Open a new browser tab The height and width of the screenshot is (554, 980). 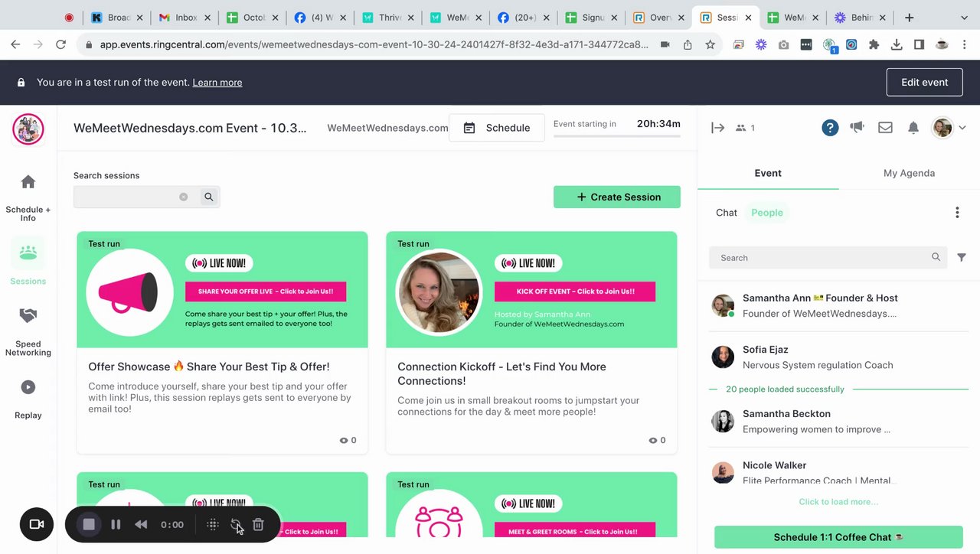pyautogui.click(x=910, y=18)
